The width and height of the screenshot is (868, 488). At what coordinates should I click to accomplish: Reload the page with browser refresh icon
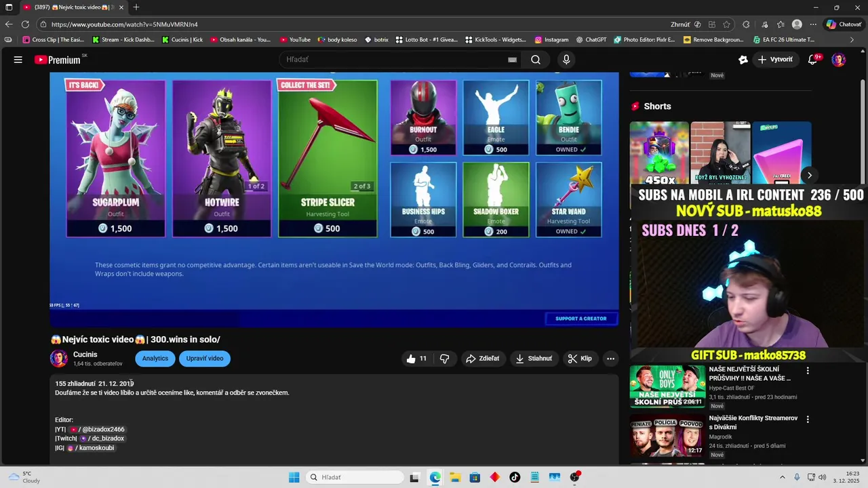point(25,24)
